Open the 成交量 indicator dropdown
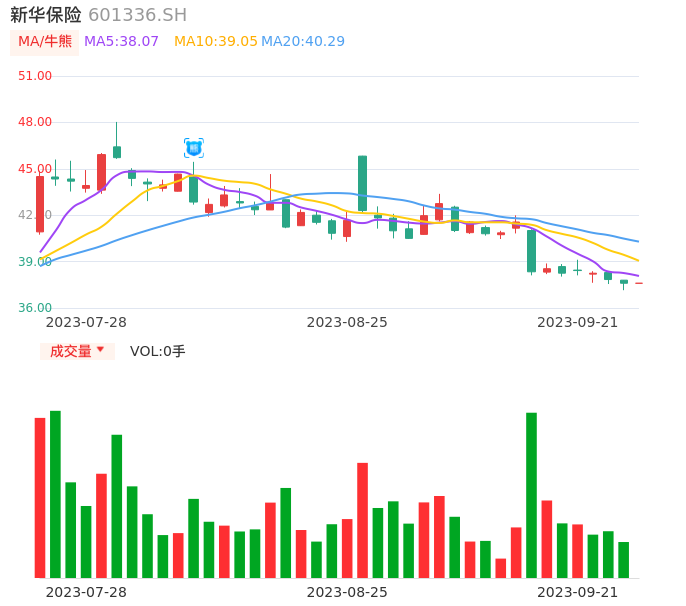Viewport: 686px width, 606px height. (77, 351)
